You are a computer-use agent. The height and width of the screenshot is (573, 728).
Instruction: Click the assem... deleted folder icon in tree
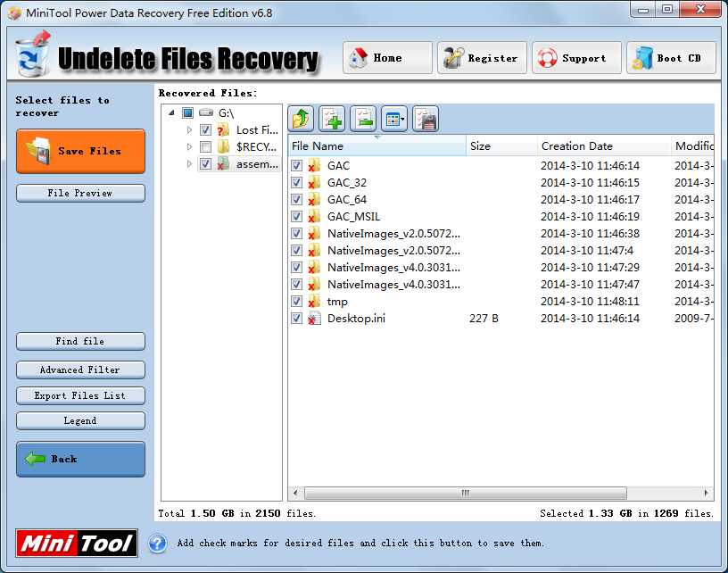pyautogui.click(x=223, y=164)
